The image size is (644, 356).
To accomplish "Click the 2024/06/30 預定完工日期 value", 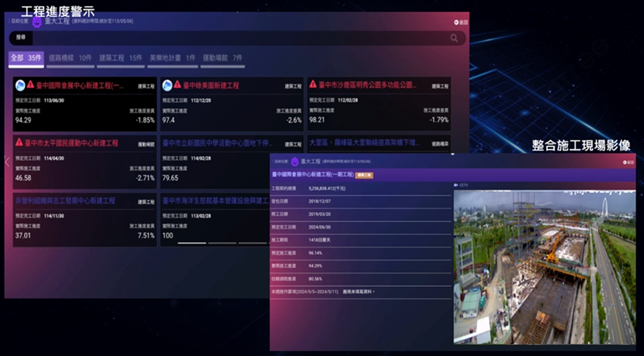I will point(320,227).
